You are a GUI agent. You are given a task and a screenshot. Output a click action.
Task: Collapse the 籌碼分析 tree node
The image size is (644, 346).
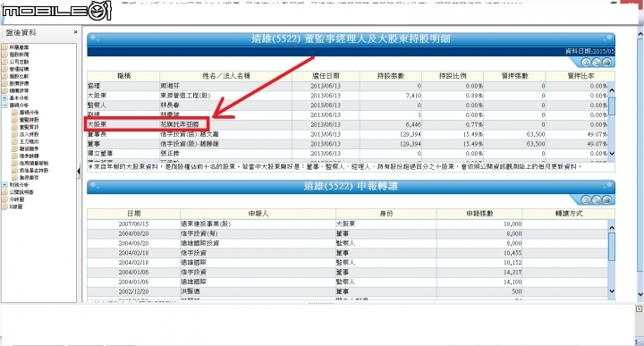coord(4,105)
